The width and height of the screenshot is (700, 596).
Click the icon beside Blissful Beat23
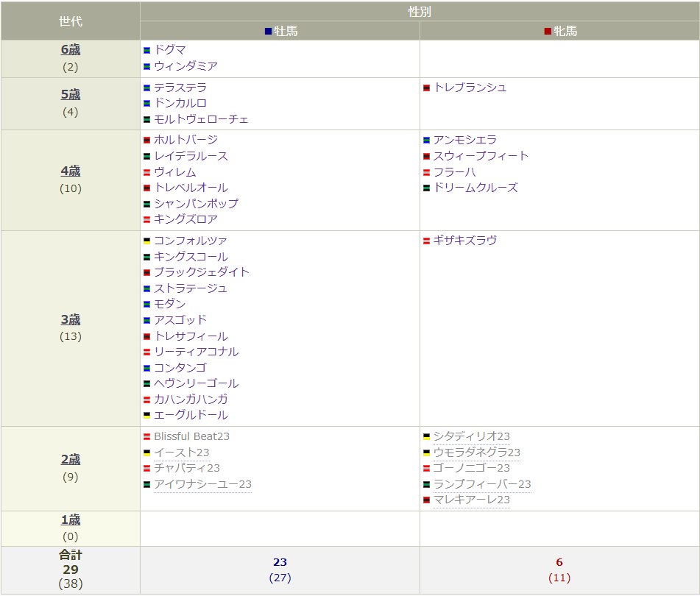[x=147, y=436]
